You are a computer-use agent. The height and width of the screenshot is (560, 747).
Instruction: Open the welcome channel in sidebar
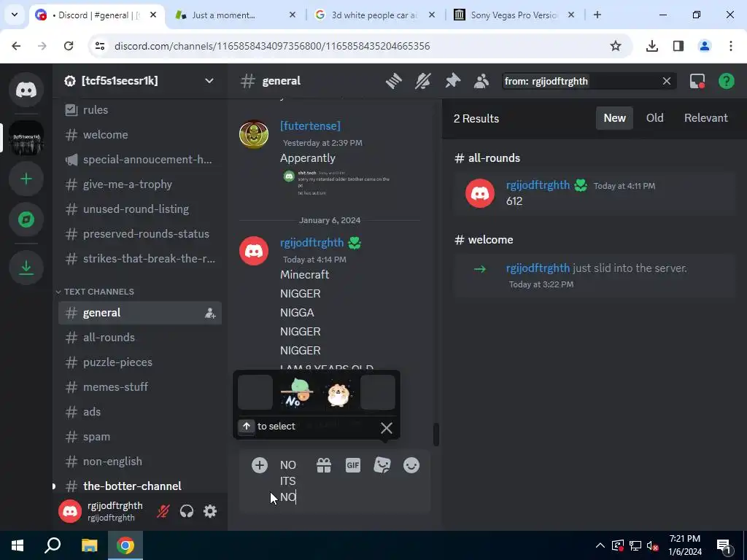[x=140, y=135]
